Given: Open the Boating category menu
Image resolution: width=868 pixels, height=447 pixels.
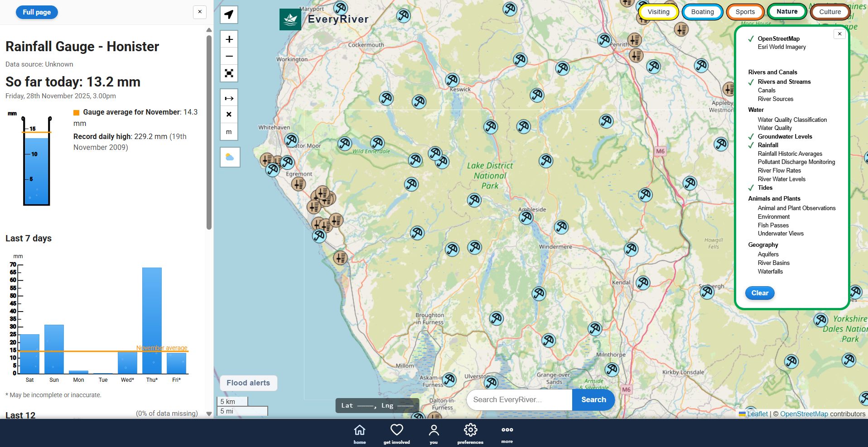Looking at the screenshot, I should (x=702, y=12).
